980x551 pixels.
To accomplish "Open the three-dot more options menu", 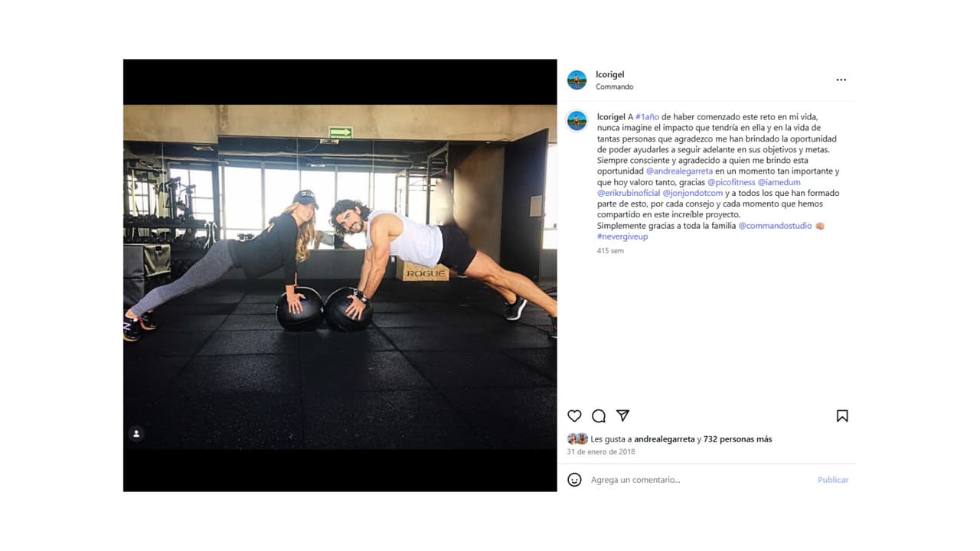I will pos(841,80).
